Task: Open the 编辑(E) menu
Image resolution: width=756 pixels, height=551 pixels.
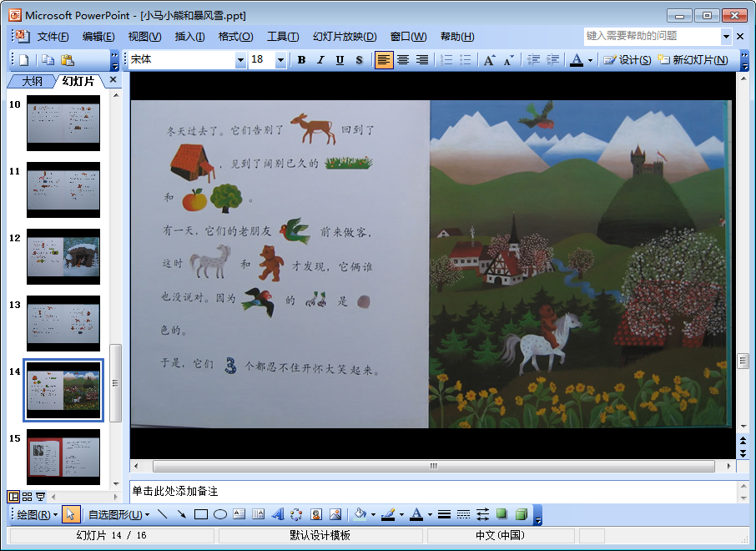Action: (98, 37)
